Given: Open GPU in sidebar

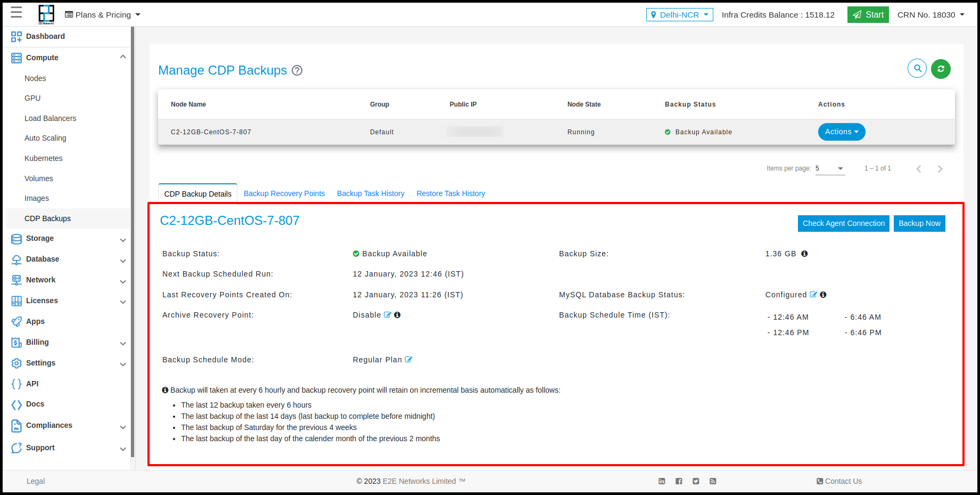Looking at the screenshot, I should click(32, 98).
